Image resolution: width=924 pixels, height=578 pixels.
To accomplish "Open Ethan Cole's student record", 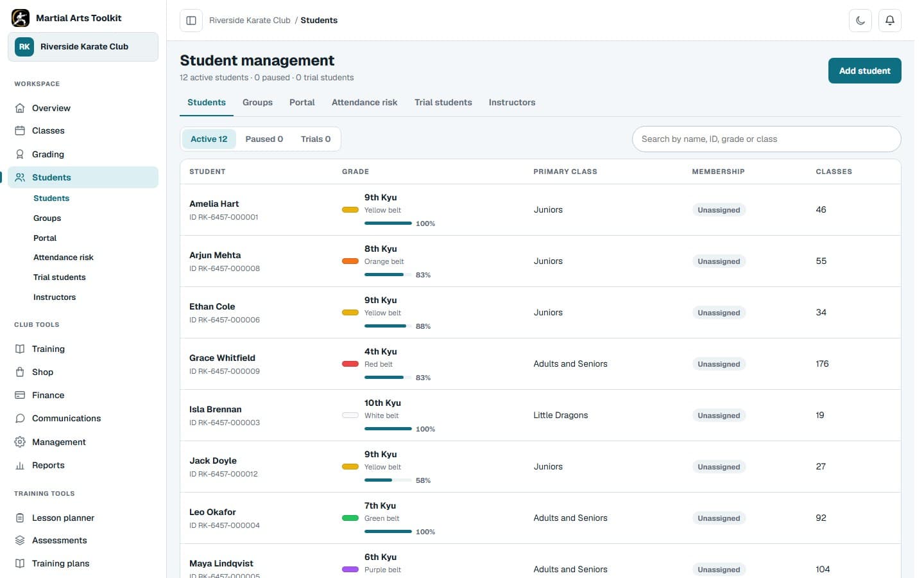I will 540,313.
